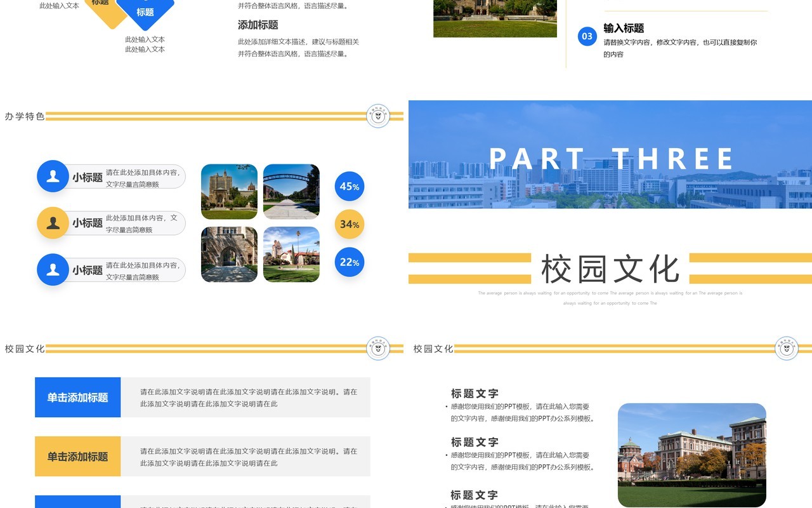Click round school logo on left 校园文化 slide

(x=378, y=348)
